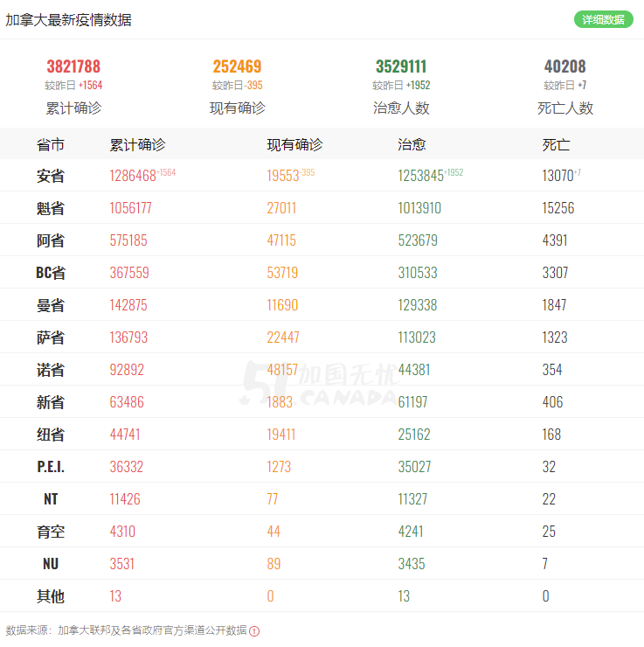Click 育空 deaths value 25
The image size is (644, 647).
(549, 532)
